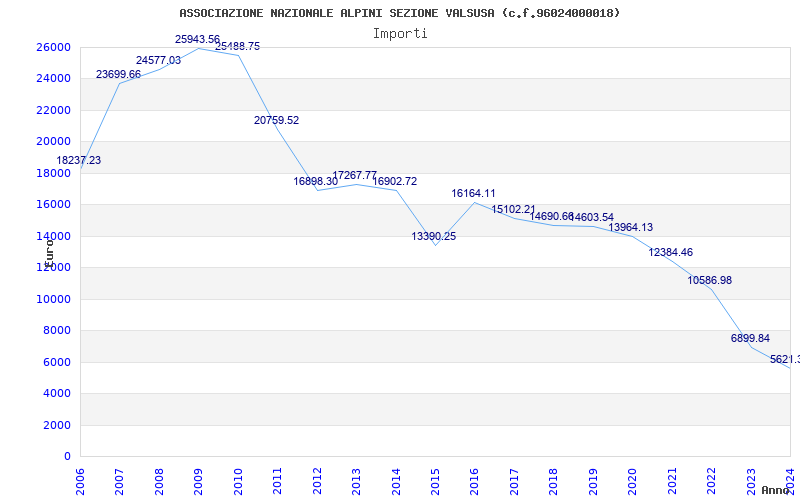Click the 2009 x-axis year label
This screenshot has height=500, width=800.
pos(198,481)
